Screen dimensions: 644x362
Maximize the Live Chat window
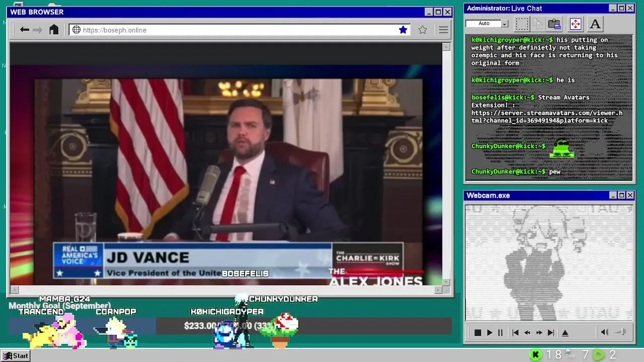coord(621,8)
